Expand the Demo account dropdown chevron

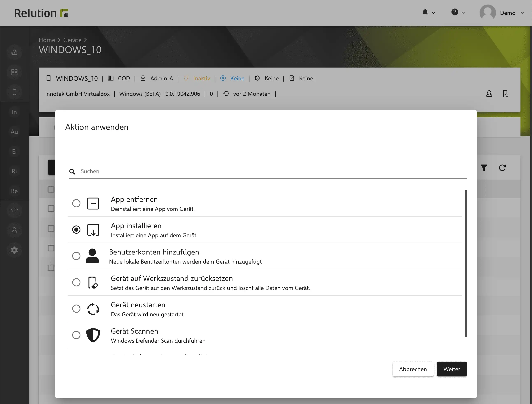click(522, 13)
